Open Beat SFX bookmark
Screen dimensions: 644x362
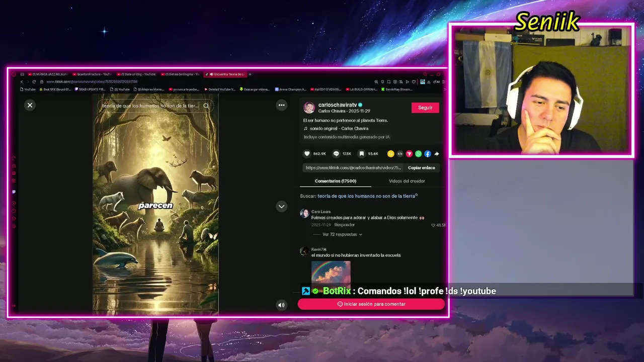[55, 89]
